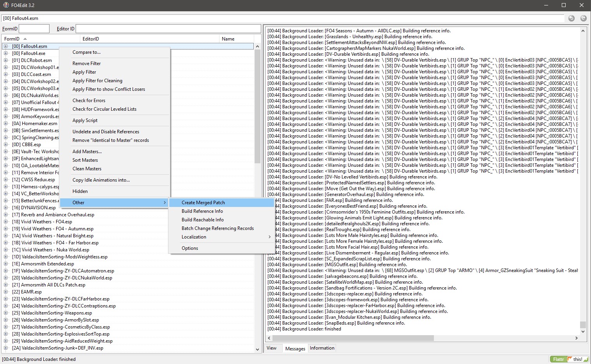Expand the [1E] Armorsmith Extended.esp node
The image size is (591, 364).
6,264
